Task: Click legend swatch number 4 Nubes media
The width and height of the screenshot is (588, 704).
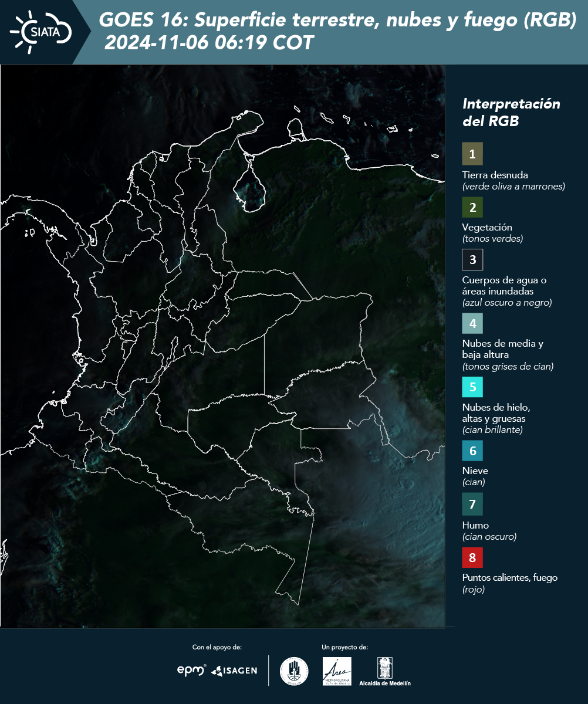Action: click(472, 323)
